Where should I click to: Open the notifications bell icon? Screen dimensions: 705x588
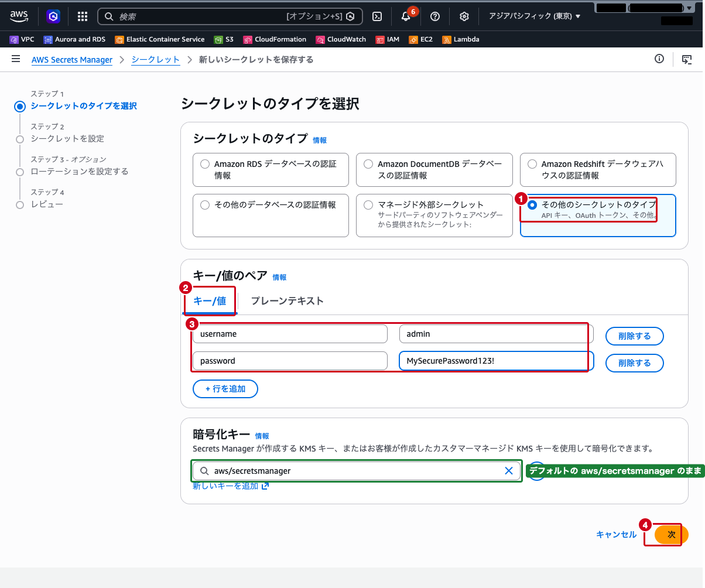point(406,16)
